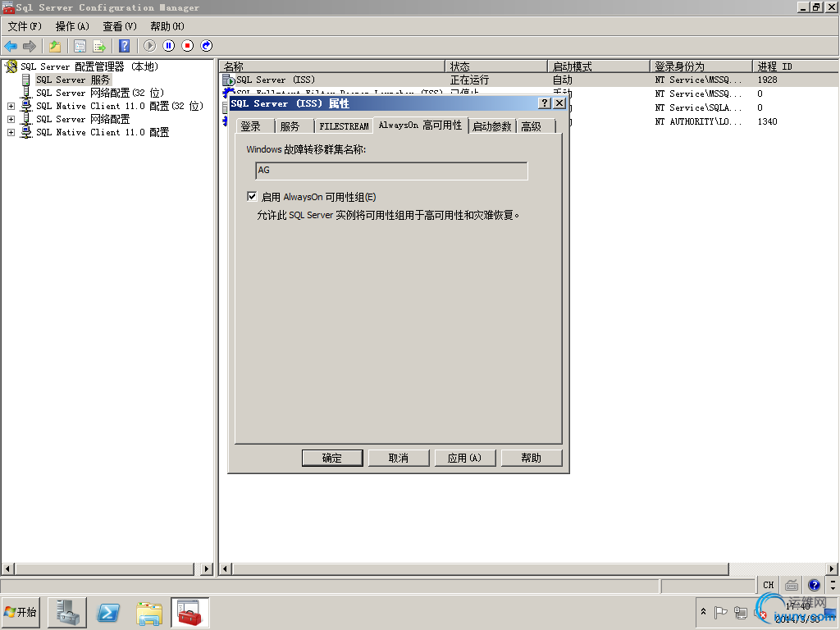Click the CH language indicator in the tray

(768, 585)
